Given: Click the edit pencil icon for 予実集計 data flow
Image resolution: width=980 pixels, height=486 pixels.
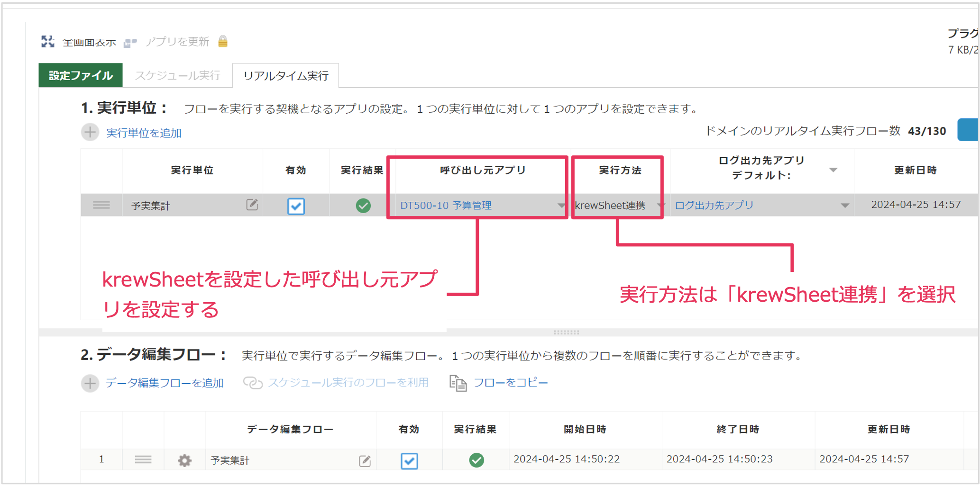Looking at the screenshot, I should [x=365, y=460].
